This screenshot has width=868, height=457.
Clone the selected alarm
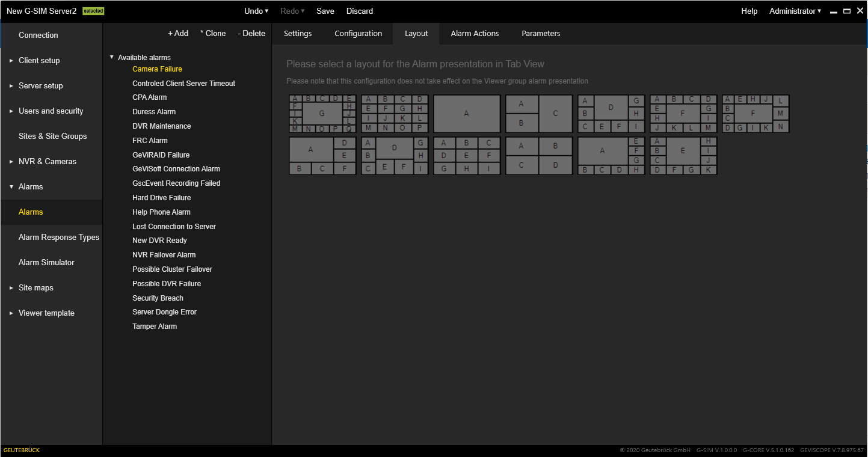pyautogui.click(x=213, y=34)
